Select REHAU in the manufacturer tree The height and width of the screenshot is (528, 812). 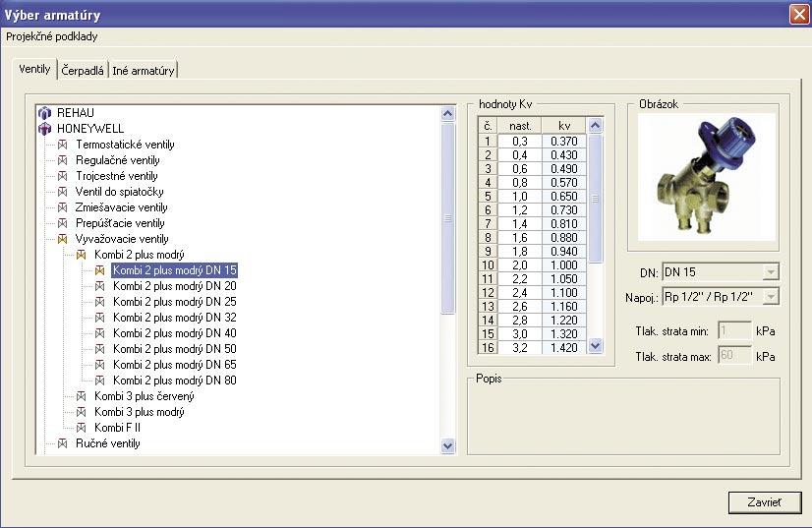point(76,113)
